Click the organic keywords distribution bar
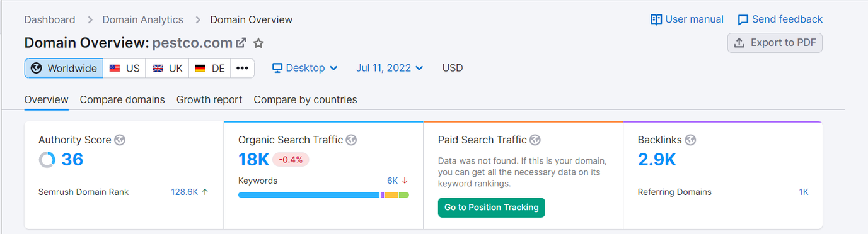Screen dimensions: 868x234 323,195
